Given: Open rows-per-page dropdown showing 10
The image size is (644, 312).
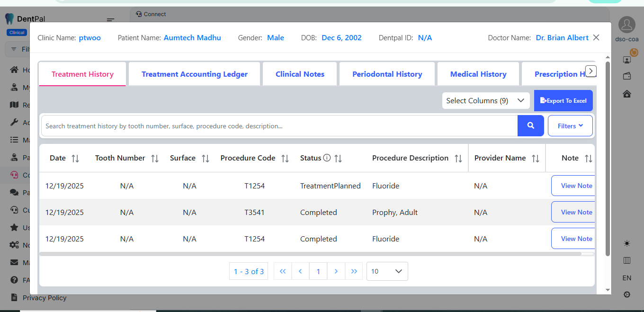Looking at the screenshot, I should coord(387,271).
